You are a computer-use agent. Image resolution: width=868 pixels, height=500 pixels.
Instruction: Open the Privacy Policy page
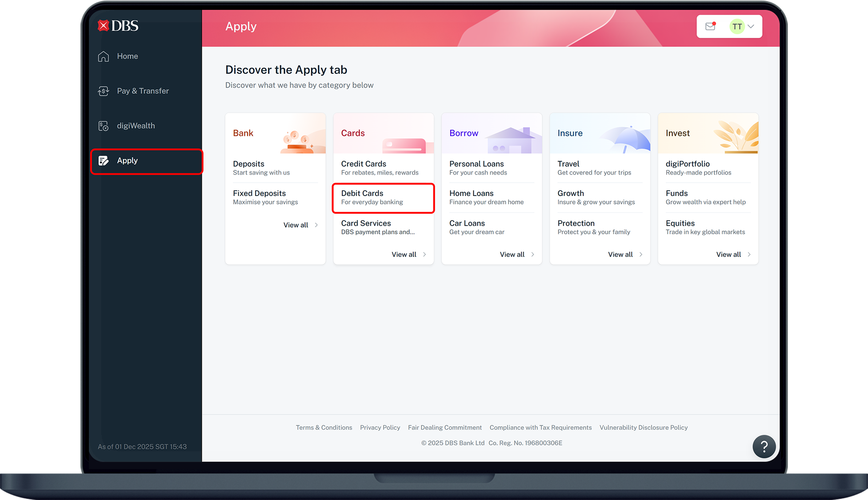click(380, 427)
